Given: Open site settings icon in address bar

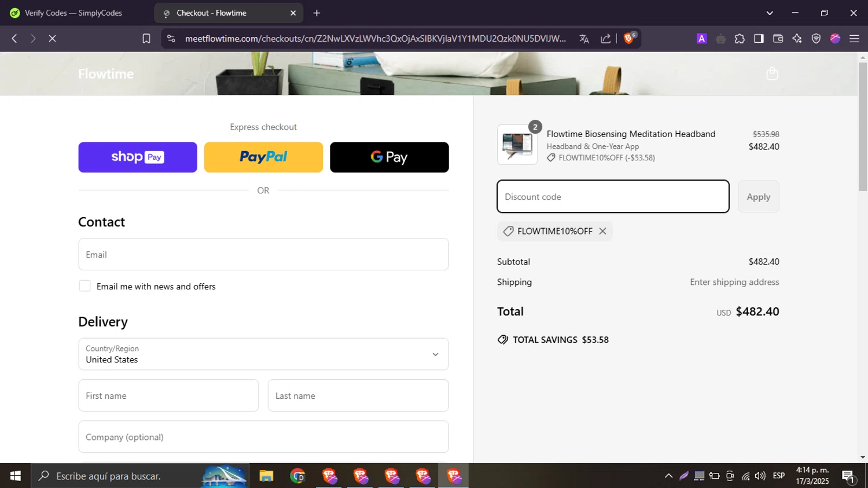Looking at the screenshot, I should point(171,38).
